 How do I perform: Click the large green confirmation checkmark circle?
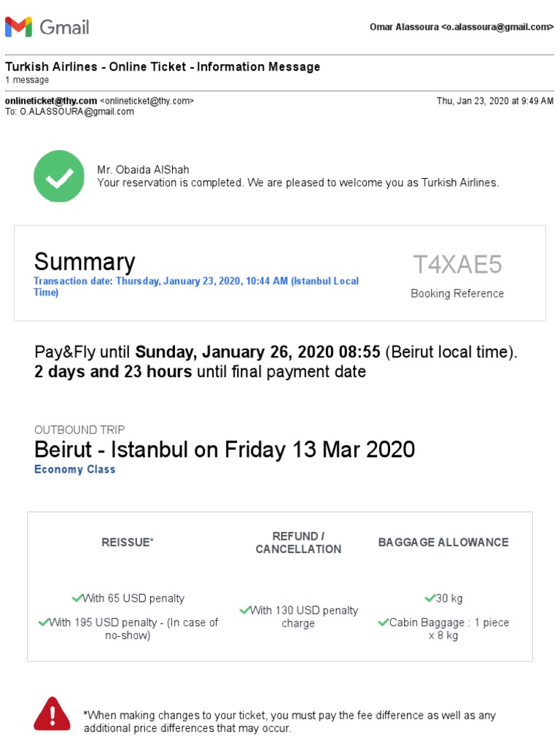[x=59, y=176]
